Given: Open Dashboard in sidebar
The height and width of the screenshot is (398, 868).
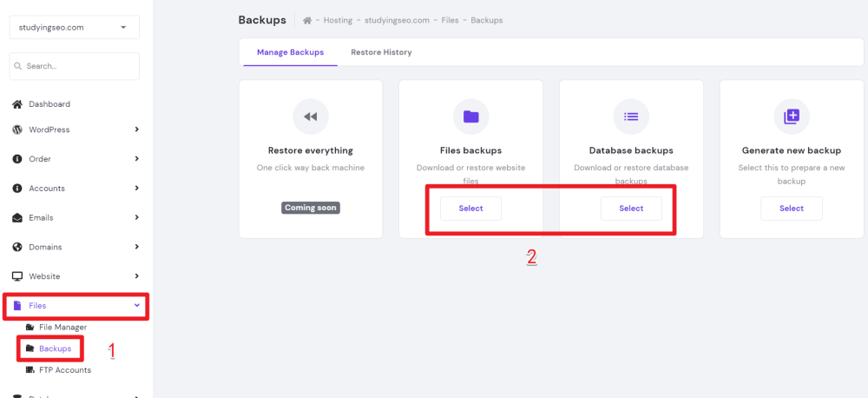Looking at the screenshot, I should [x=49, y=104].
